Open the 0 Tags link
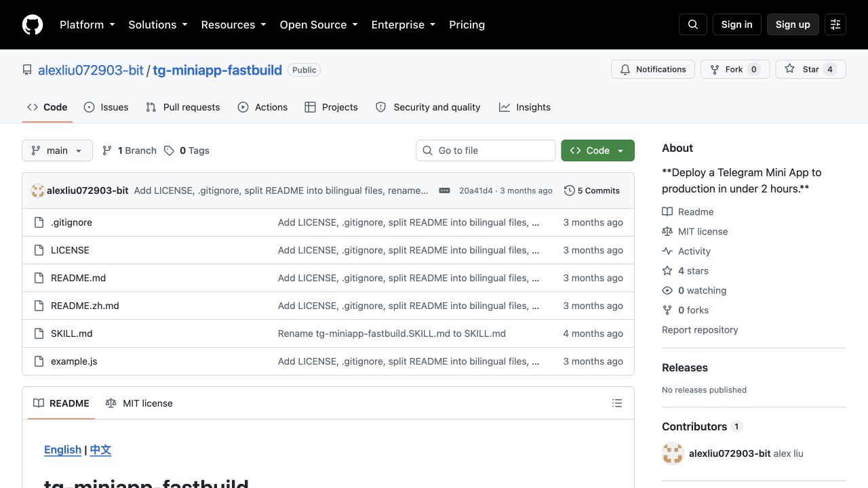This screenshot has width=868, height=488. pos(186,150)
